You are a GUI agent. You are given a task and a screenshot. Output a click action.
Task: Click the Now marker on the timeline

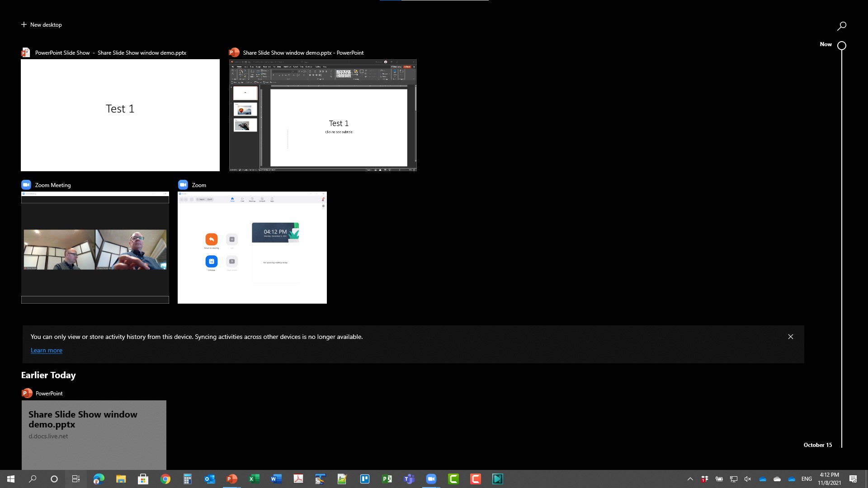[841, 45]
